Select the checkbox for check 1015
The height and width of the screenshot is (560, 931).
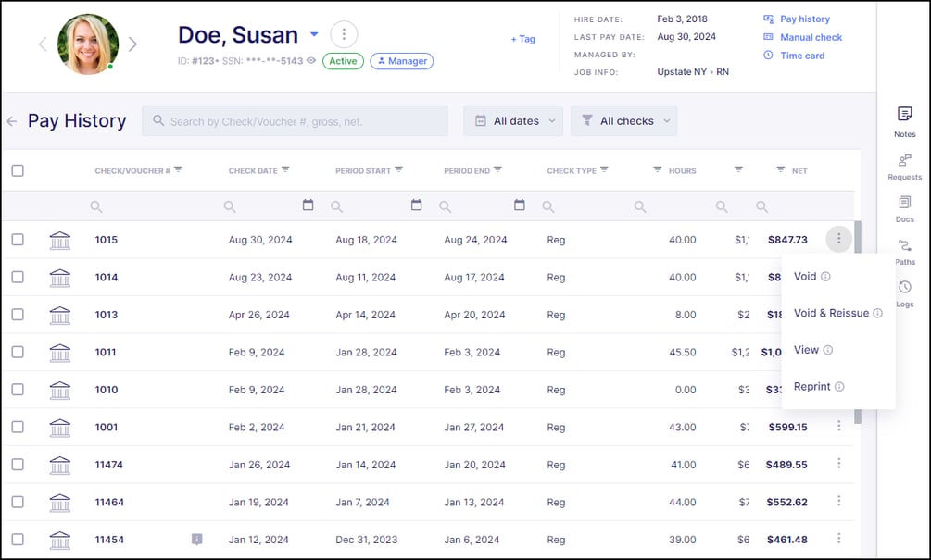click(x=18, y=240)
